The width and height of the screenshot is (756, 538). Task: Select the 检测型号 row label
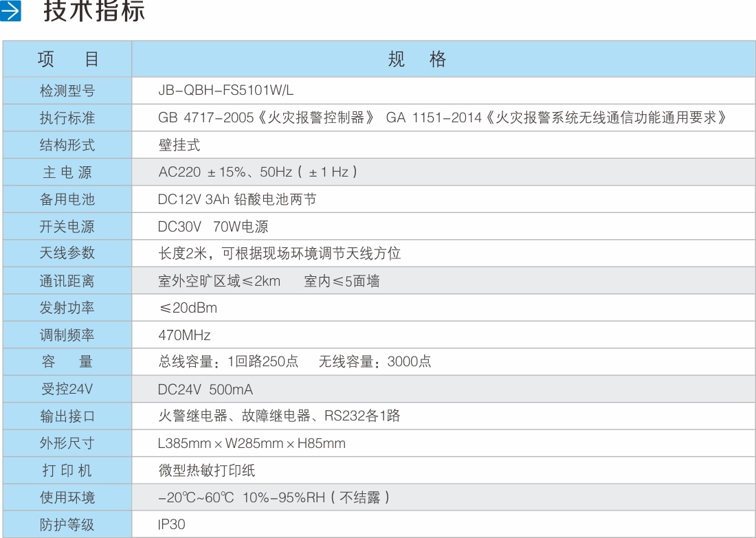click(x=67, y=90)
